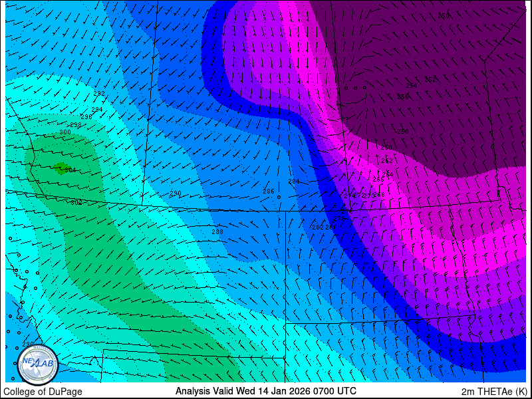Click the 278 contour label
532x399 pixels.
pyautogui.click(x=339, y=218)
